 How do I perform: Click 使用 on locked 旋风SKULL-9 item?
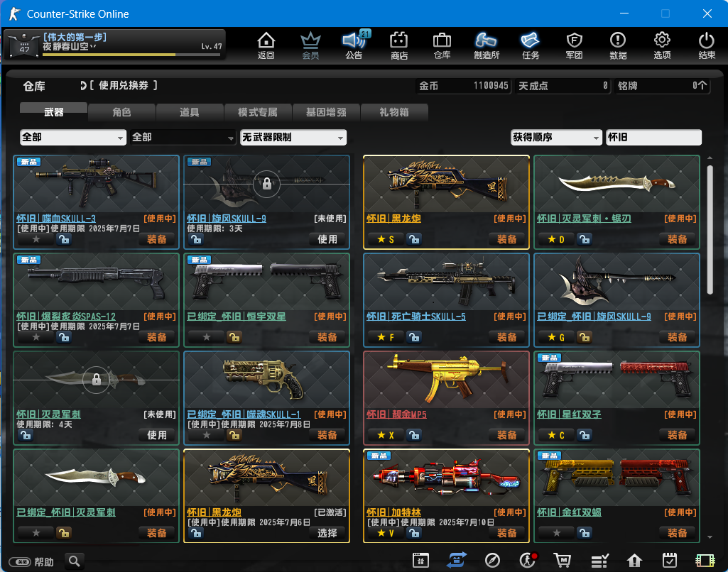(x=327, y=239)
